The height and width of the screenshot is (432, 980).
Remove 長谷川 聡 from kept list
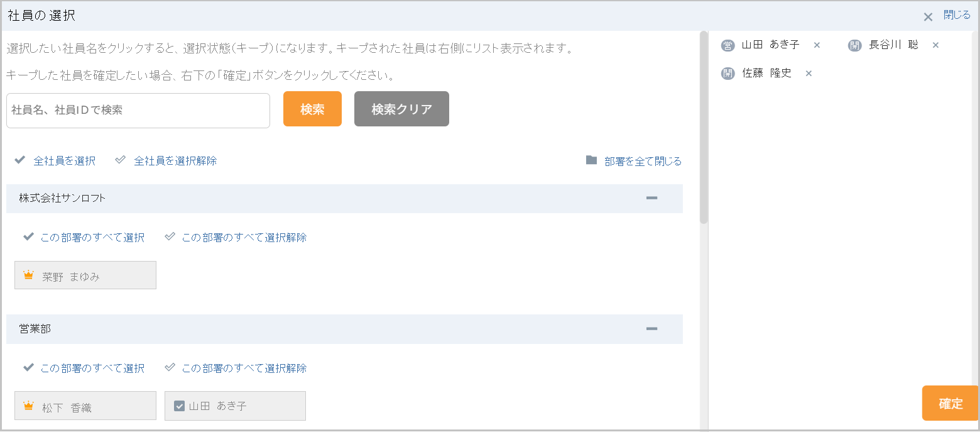[x=935, y=45]
